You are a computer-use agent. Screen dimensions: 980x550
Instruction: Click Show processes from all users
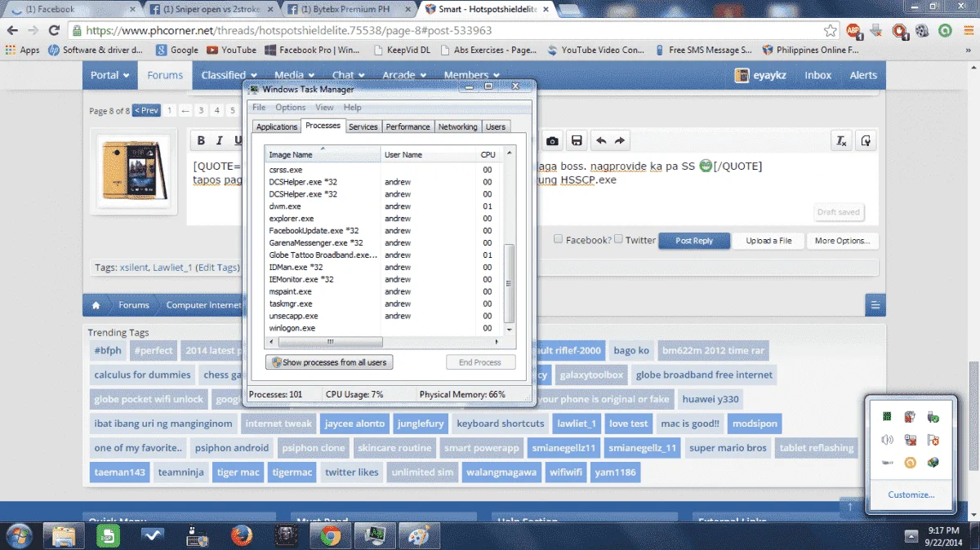point(329,362)
